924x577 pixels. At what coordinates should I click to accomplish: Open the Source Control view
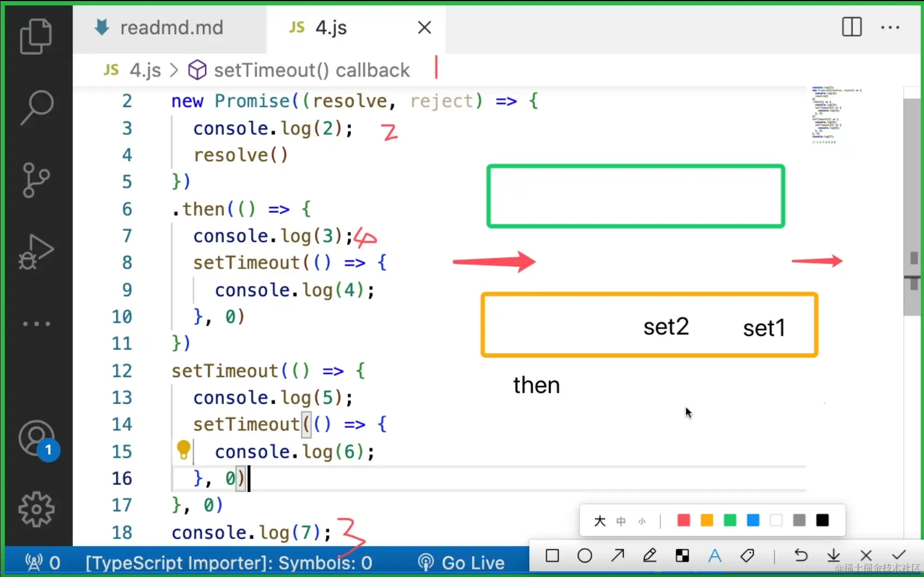pyautogui.click(x=36, y=180)
